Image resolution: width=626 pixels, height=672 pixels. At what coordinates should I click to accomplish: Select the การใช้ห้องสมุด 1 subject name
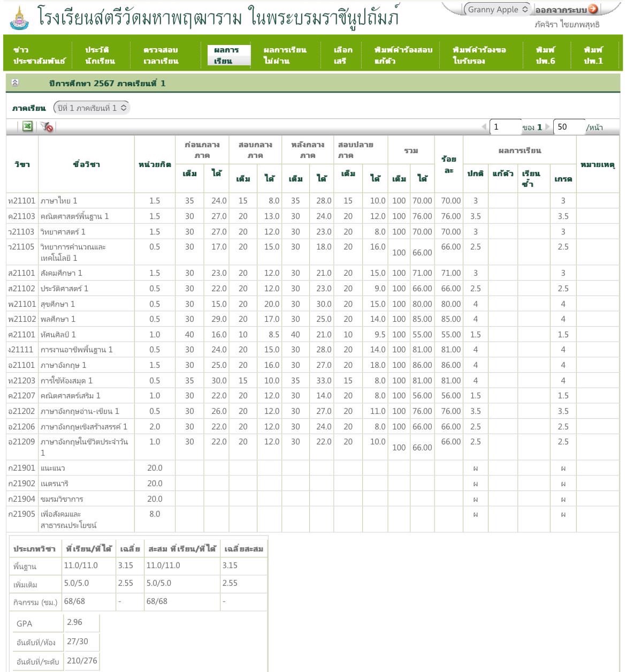pos(66,381)
